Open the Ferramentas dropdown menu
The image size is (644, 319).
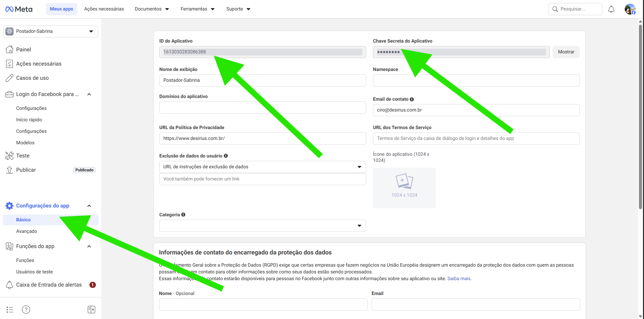click(197, 9)
